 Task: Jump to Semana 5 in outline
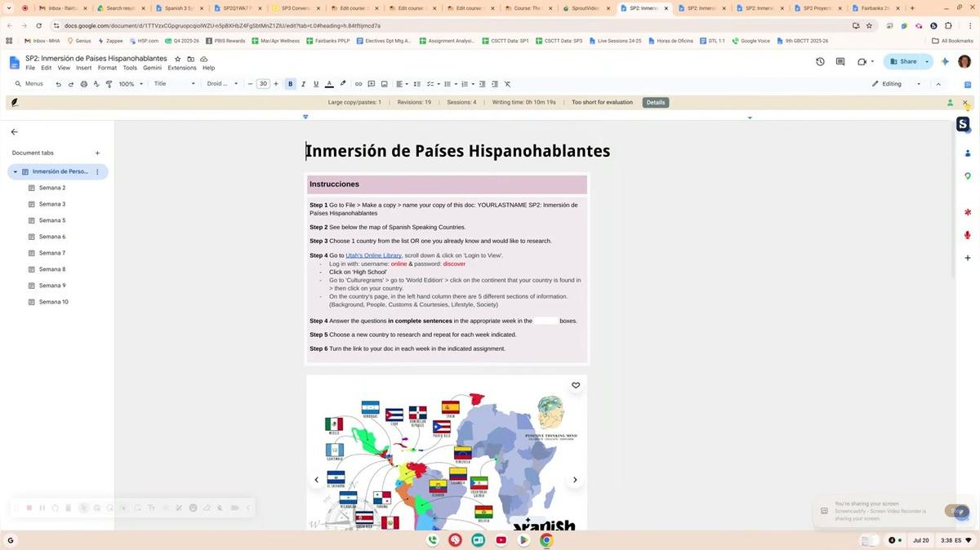tap(52, 220)
